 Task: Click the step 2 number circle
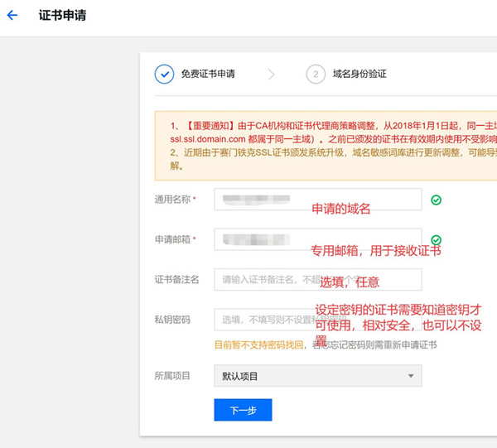[315, 74]
